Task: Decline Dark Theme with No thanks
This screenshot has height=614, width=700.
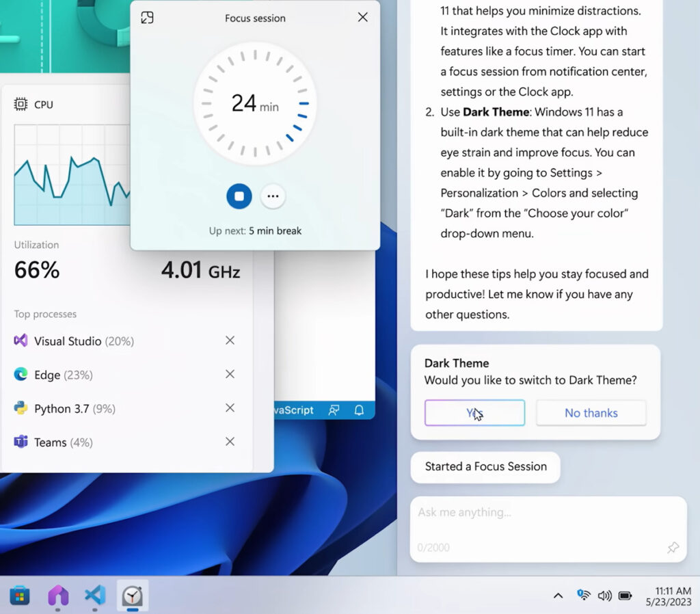Action: [591, 413]
